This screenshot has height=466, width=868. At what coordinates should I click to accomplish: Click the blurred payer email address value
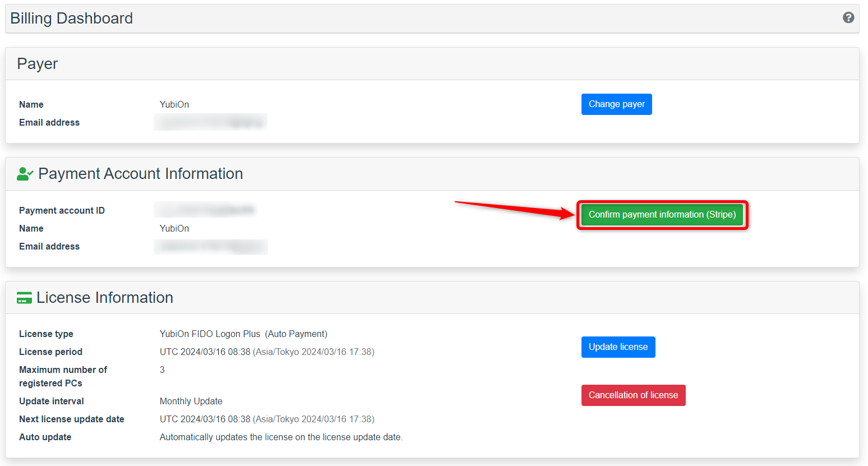[210, 122]
